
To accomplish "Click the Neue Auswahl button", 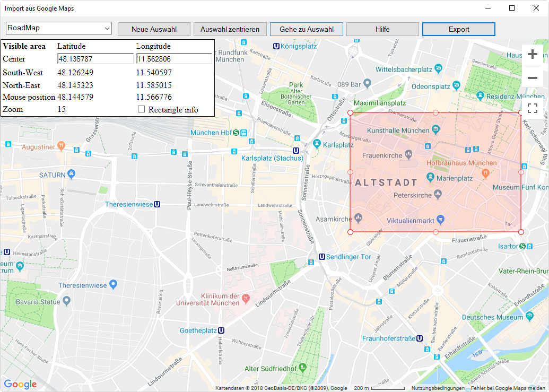I will [154, 29].
